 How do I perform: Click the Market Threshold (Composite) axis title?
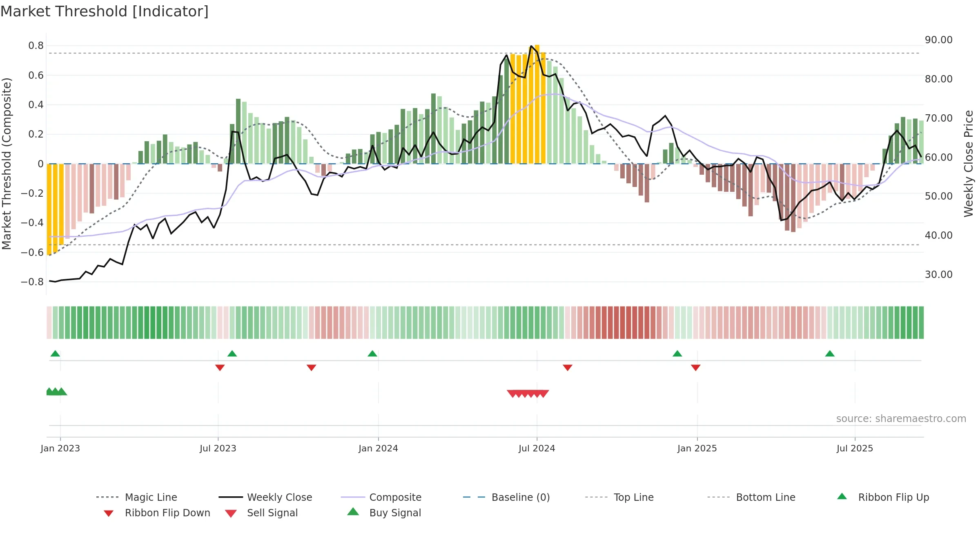pyautogui.click(x=7, y=164)
